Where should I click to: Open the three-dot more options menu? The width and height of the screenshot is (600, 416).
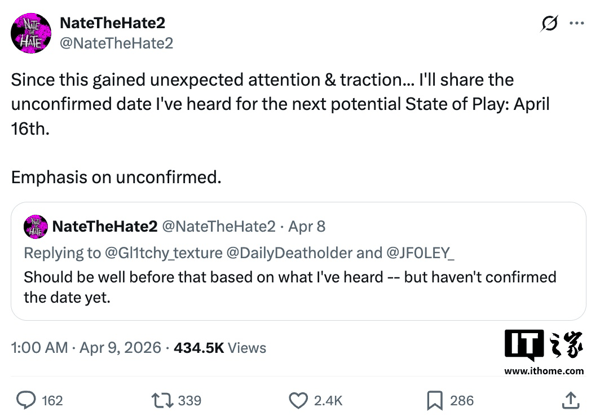pyautogui.click(x=576, y=23)
